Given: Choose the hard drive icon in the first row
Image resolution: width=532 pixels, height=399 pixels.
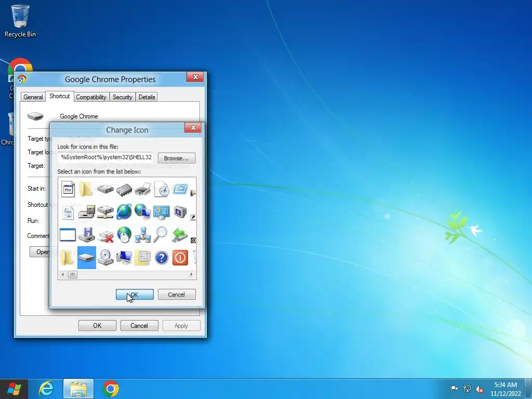Looking at the screenshot, I should 105,189.
